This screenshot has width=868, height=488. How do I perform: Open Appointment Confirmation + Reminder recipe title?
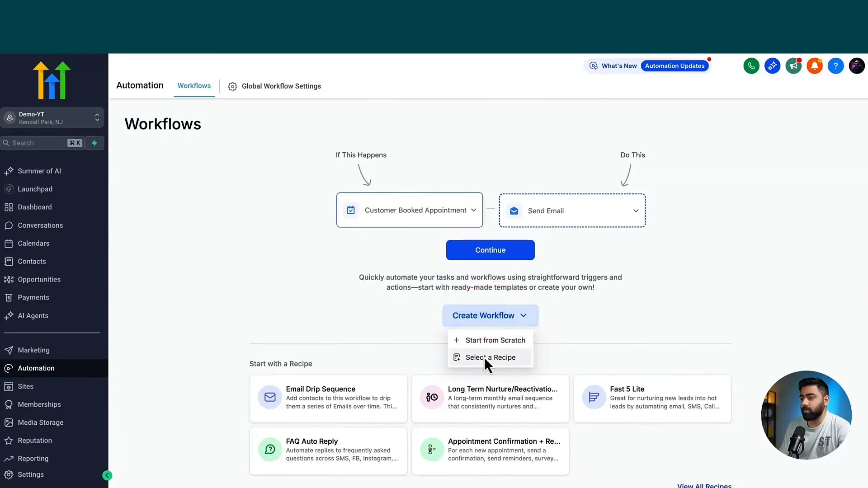point(504,441)
